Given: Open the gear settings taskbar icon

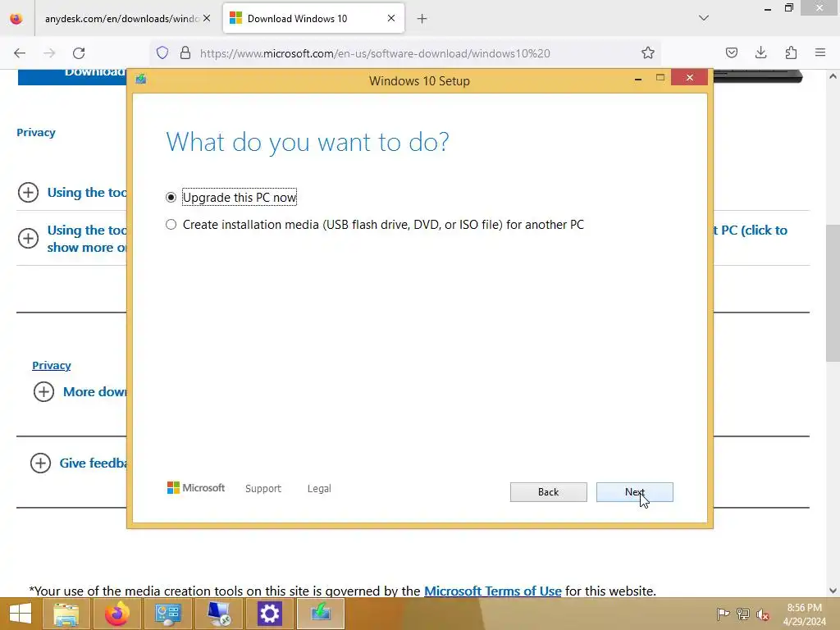Looking at the screenshot, I should tap(269, 614).
